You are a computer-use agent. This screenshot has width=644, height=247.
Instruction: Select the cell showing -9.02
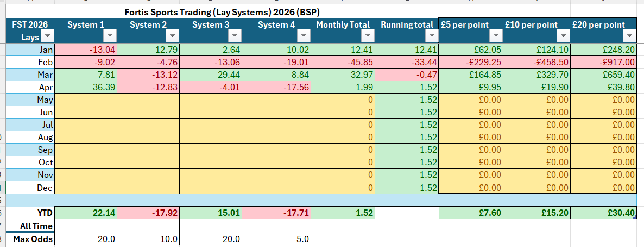click(x=86, y=63)
